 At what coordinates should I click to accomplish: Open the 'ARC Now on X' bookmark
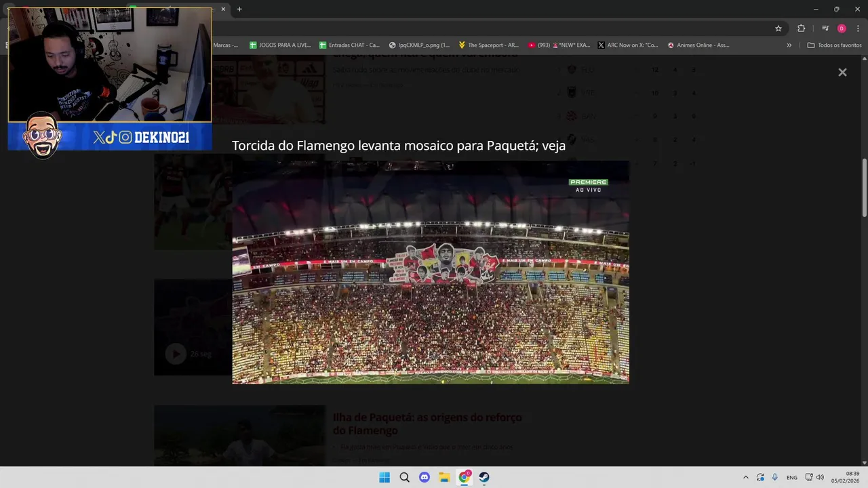click(628, 45)
